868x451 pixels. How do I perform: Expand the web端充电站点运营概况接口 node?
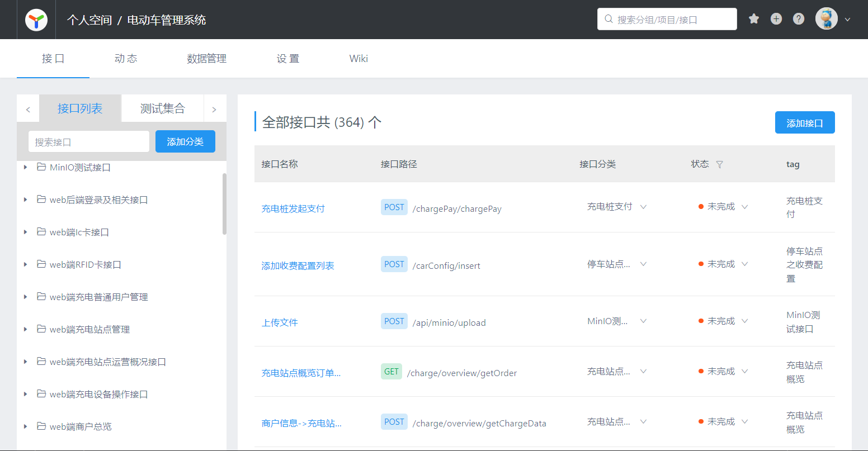tap(25, 362)
